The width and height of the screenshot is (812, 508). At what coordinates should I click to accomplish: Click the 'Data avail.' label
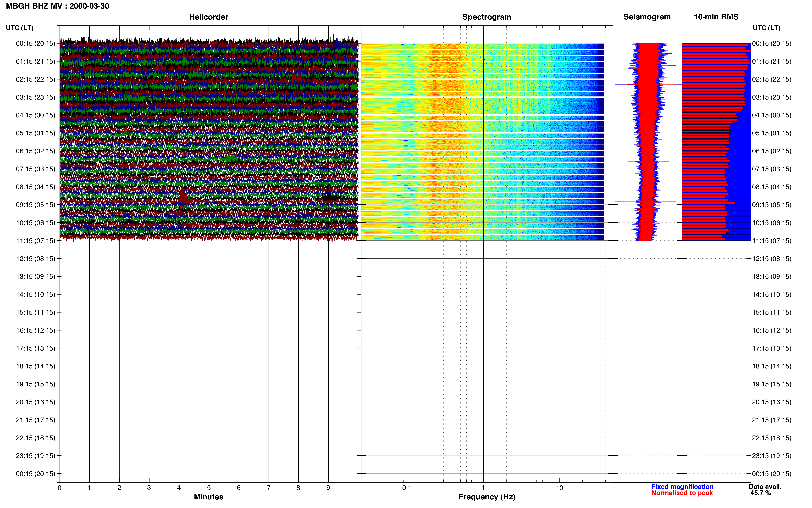765,486
